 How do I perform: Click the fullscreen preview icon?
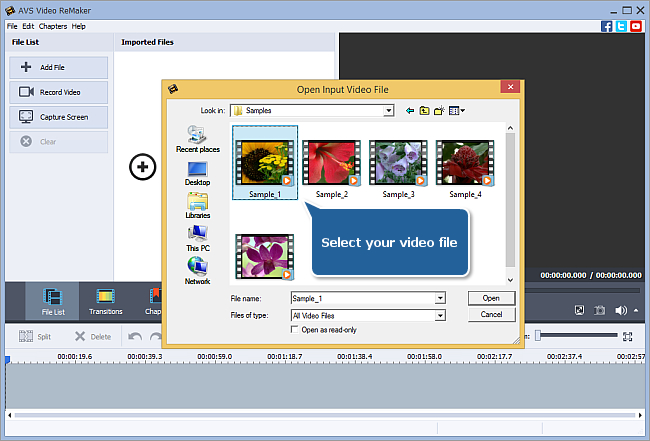579,310
